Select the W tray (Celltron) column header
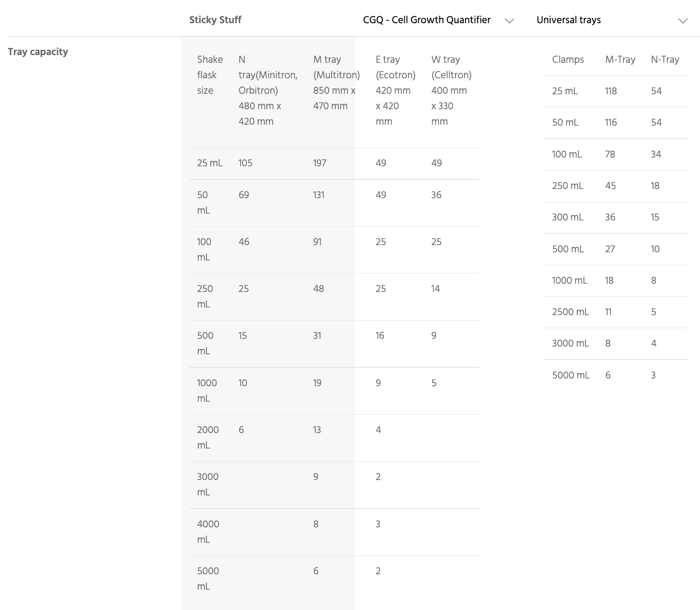The image size is (700, 610). click(x=451, y=90)
